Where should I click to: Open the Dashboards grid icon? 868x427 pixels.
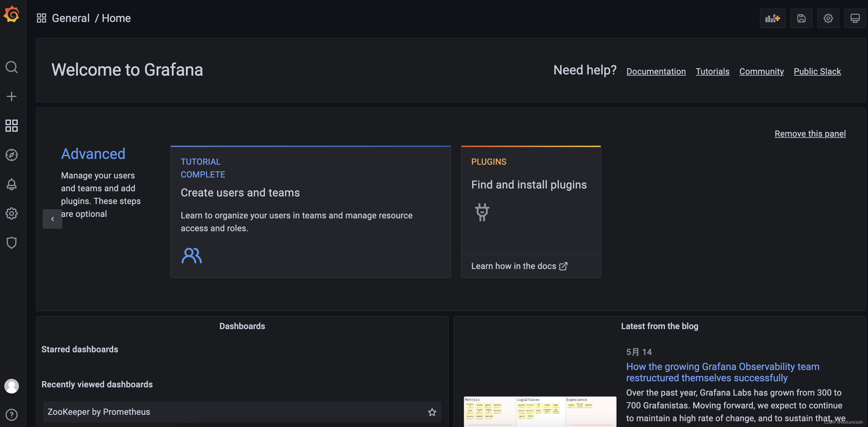[x=12, y=126]
